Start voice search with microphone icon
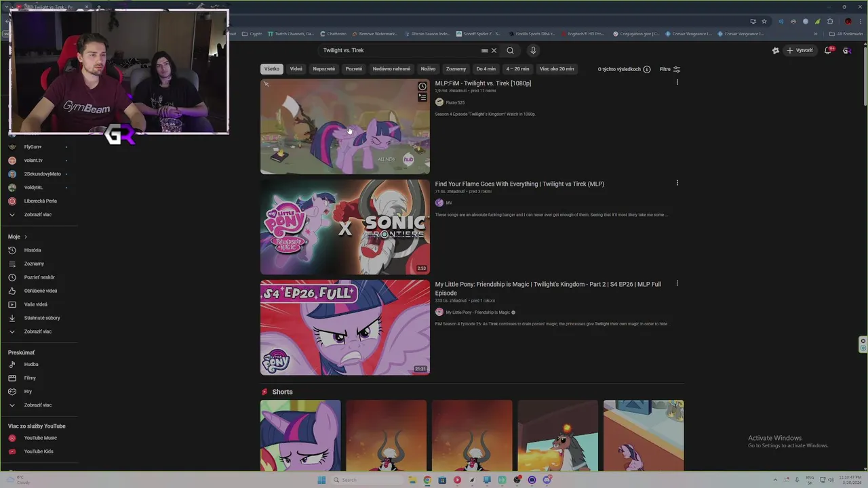 pos(533,50)
